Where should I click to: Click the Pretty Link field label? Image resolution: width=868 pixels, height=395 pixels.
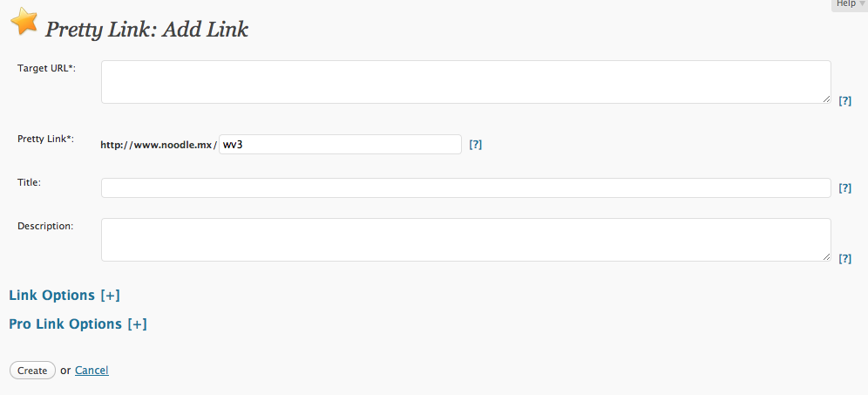click(x=46, y=139)
